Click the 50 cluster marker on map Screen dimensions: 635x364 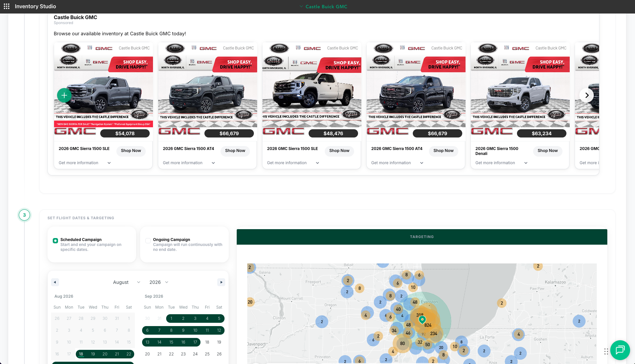point(427,345)
